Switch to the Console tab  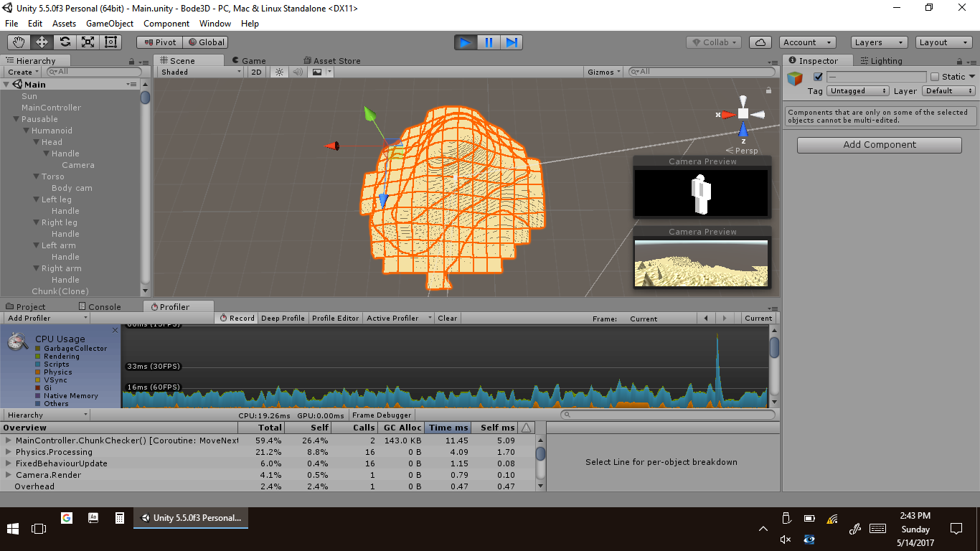click(x=99, y=306)
